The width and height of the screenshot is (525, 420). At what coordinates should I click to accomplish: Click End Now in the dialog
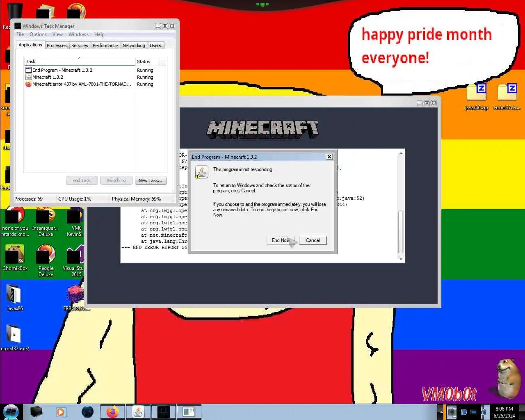pyautogui.click(x=281, y=240)
